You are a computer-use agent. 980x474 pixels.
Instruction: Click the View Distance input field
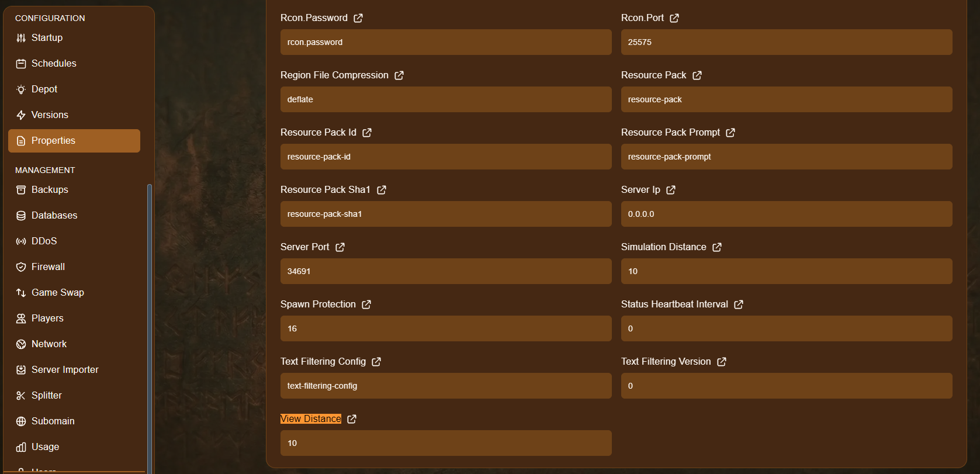pyautogui.click(x=446, y=443)
